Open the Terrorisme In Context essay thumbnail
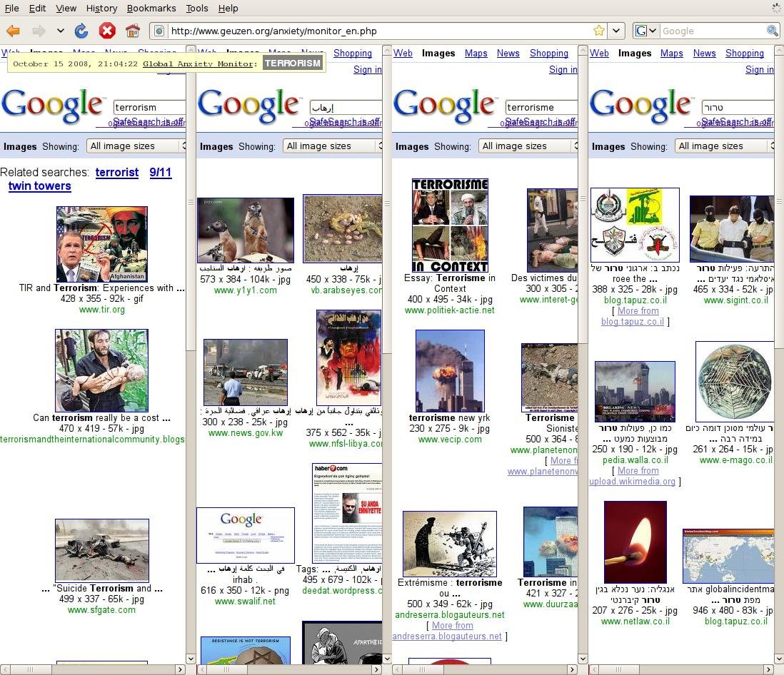 [450, 225]
